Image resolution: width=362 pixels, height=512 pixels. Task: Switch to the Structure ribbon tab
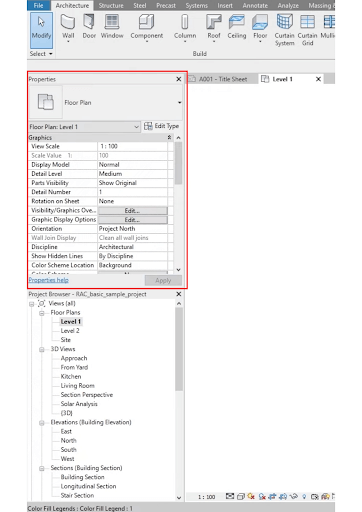point(111,6)
